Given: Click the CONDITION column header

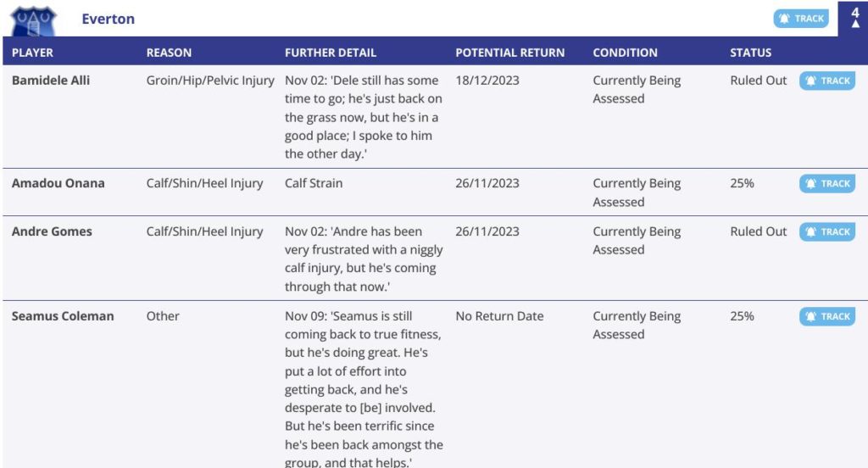Looking at the screenshot, I should pyautogui.click(x=625, y=53).
